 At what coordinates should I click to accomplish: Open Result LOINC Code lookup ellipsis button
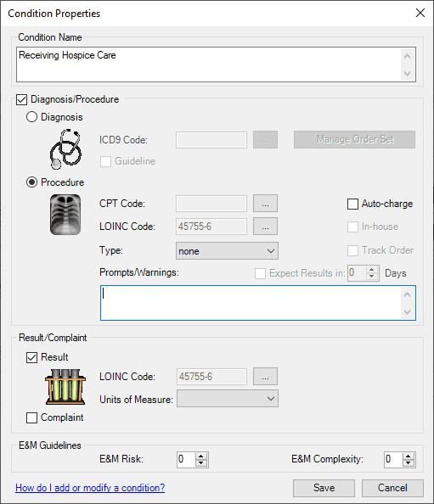(x=265, y=377)
